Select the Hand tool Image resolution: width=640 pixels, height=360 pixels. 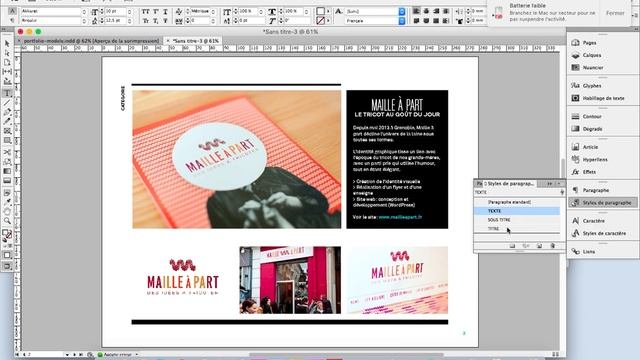point(7,211)
